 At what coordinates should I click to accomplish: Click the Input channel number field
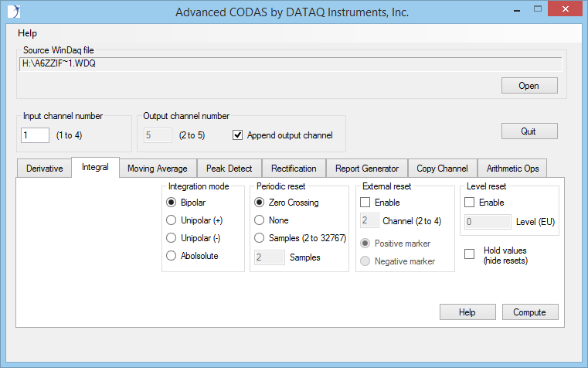[35, 135]
